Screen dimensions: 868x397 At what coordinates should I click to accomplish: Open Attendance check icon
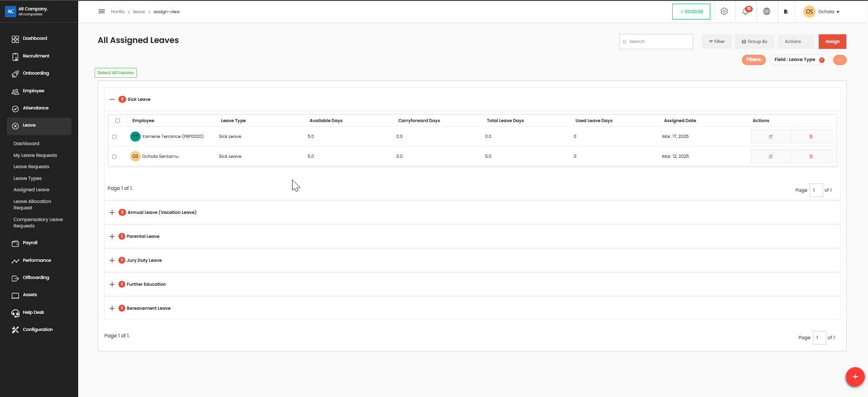[15, 109]
